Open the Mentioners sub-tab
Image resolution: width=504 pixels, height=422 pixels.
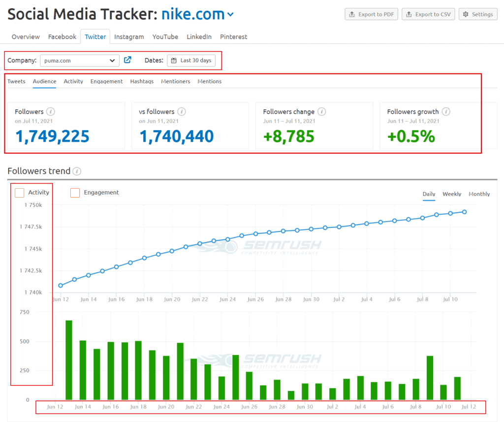[x=176, y=81]
